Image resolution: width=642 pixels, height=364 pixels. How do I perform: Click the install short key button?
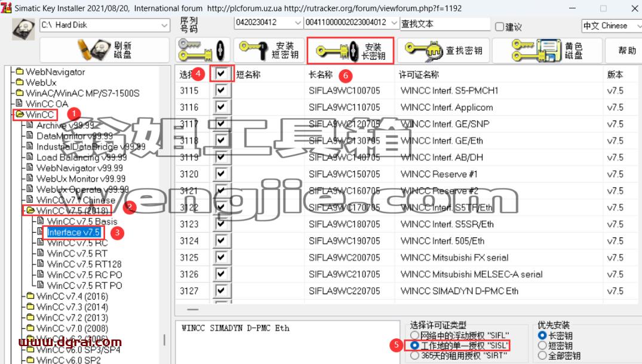[269, 50]
